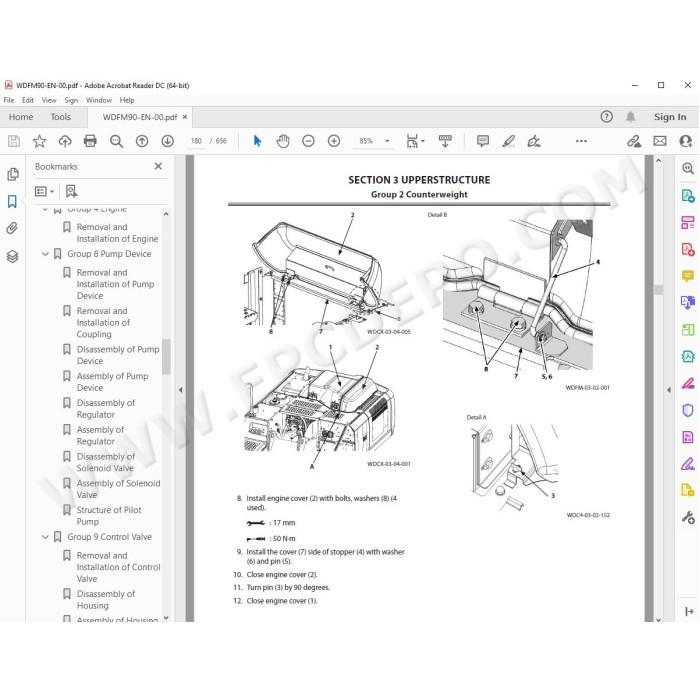Viewport: 700px width, 700px height.
Task: Open the View menu
Action: click(49, 100)
